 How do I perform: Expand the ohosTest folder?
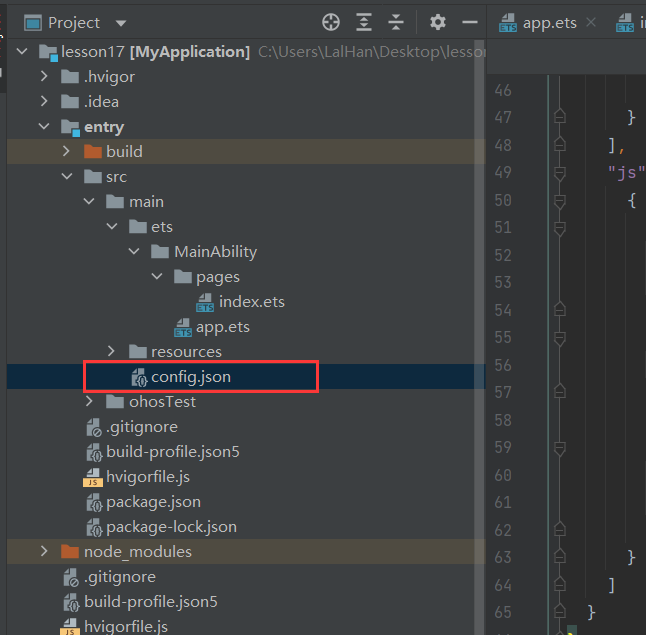click(x=89, y=401)
